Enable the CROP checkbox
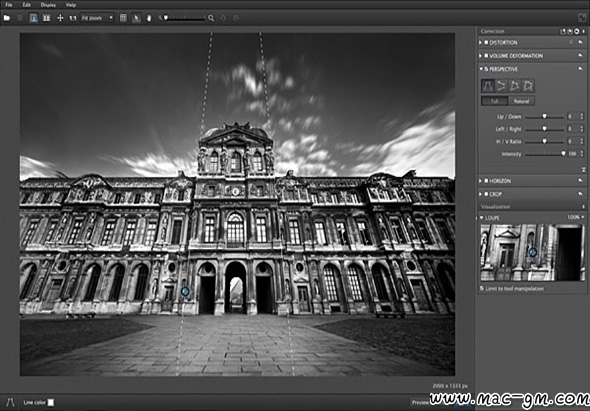Image resolution: width=590 pixels, height=411 pixels. click(486, 194)
